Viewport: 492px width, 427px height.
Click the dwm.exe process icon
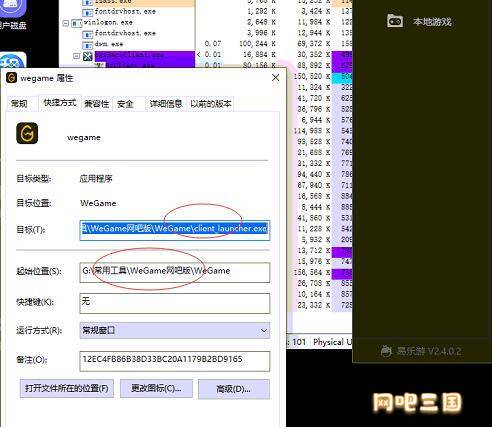click(x=88, y=44)
